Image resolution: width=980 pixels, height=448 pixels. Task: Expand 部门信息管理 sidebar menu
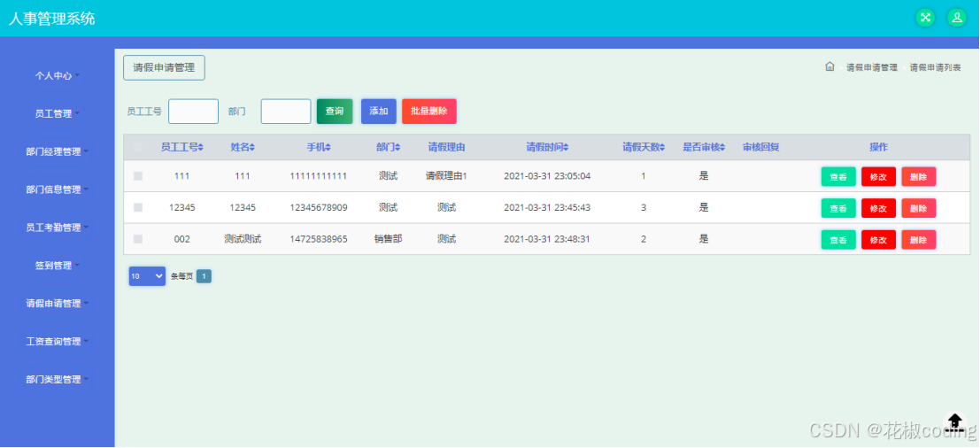(57, 189)
